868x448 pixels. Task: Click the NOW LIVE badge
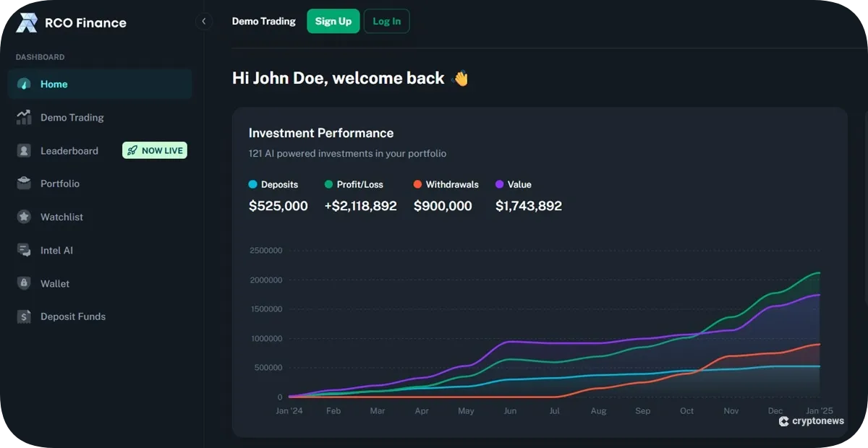point(155,150)
